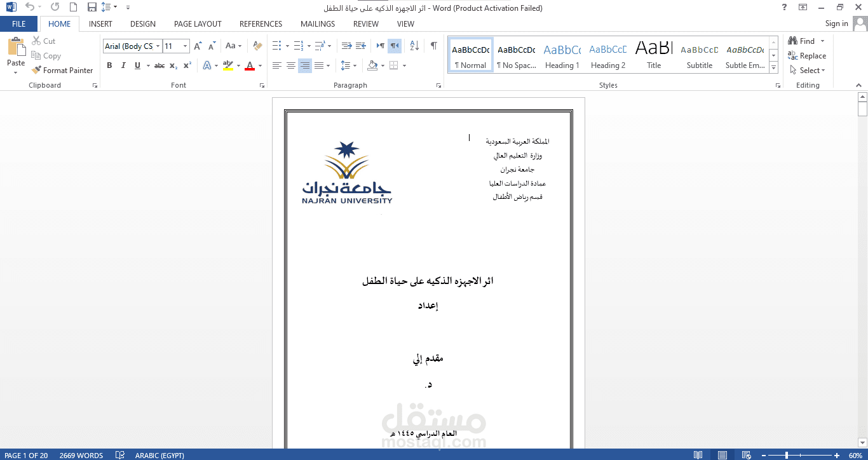Toggle justified alignment
The height and width of the screenshot is (460, 868).
tap(319, 65)
